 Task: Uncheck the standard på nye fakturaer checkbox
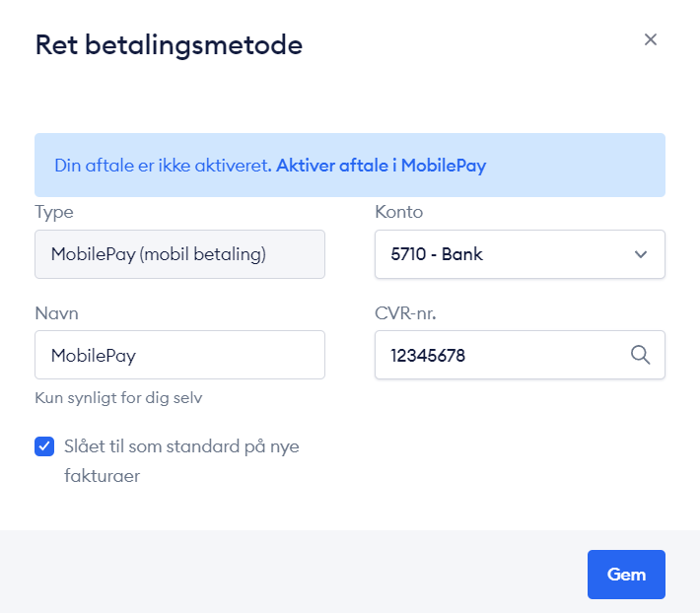(x=44, y=446)
